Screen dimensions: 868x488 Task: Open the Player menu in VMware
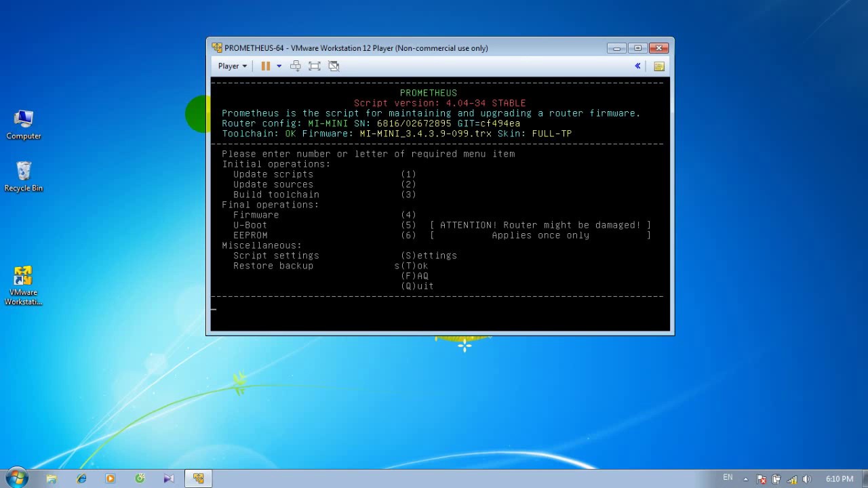pos(232,66)
